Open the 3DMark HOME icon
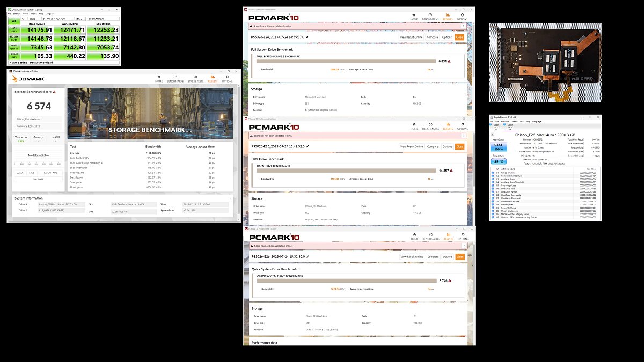Viewport: 644px width, 362px height. (x=159, y=77)
